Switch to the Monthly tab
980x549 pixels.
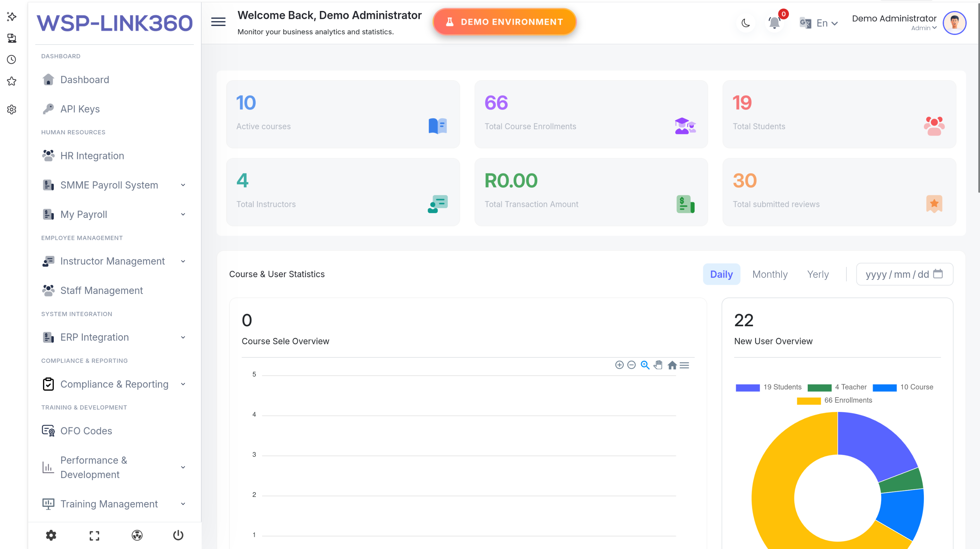click(770, 274)
